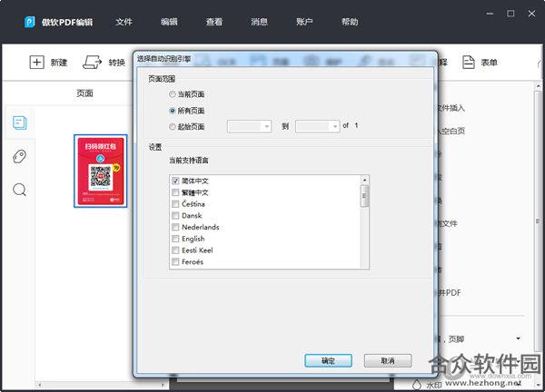Open the search magnifier sidebar icon
Screen dimensions: 545x392
click(x=19, y=190)
